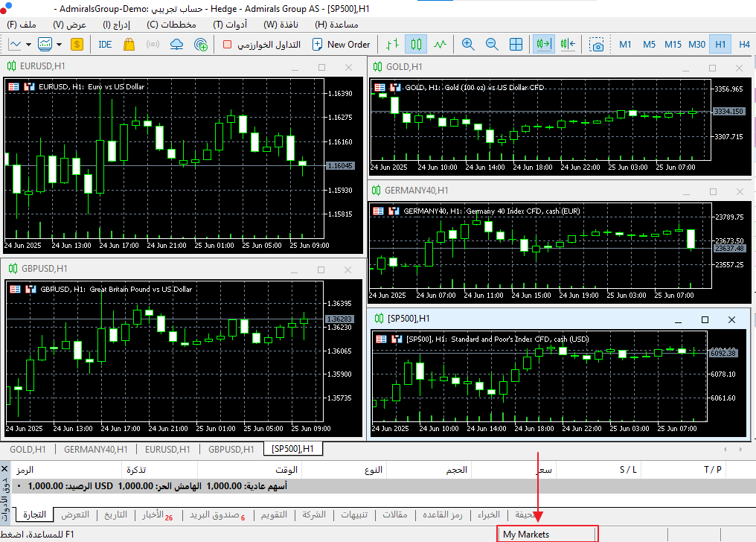Select the M1 timeframe

coord(625,45)
